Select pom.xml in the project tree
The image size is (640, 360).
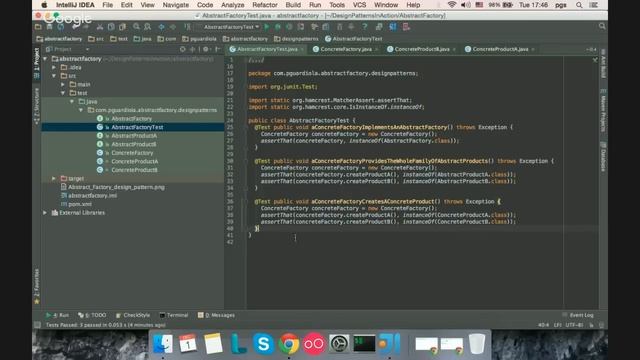(x=80, y=204)
